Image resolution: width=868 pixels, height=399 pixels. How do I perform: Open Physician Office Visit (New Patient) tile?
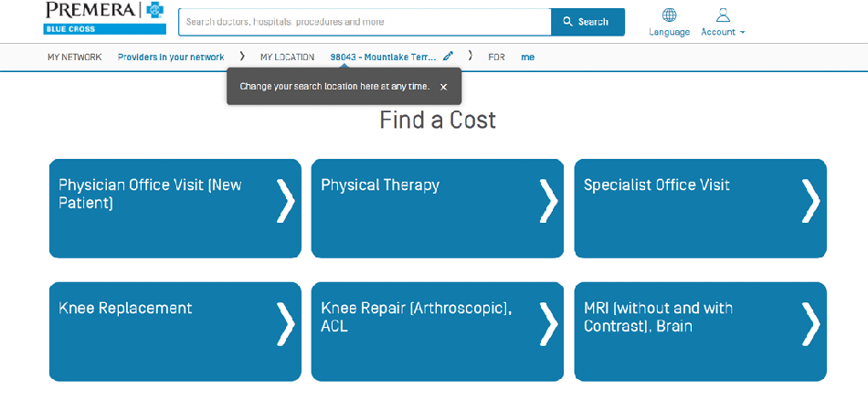click(x=175, y=208)
